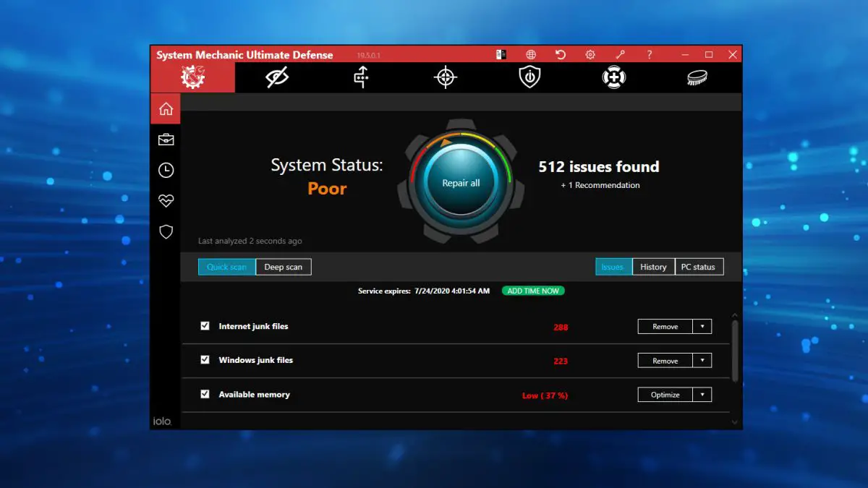Switch to Quick scan mode
This screenshot has width=868, height=488.
226,267
